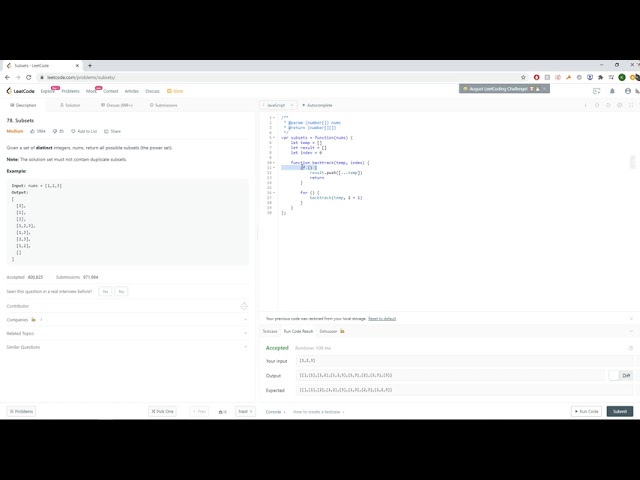Open the LeetCode playground icon
This screenshot has width=640, height=480.
596,91
